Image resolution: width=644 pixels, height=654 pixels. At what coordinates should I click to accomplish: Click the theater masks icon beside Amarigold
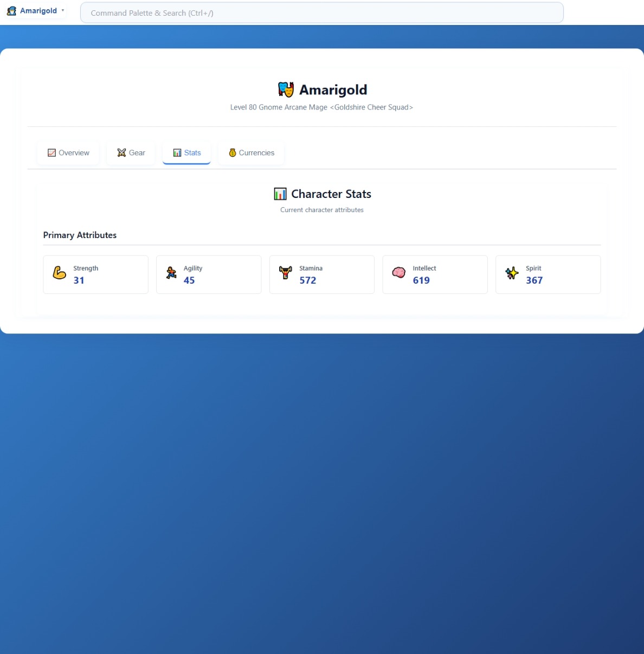286,89
